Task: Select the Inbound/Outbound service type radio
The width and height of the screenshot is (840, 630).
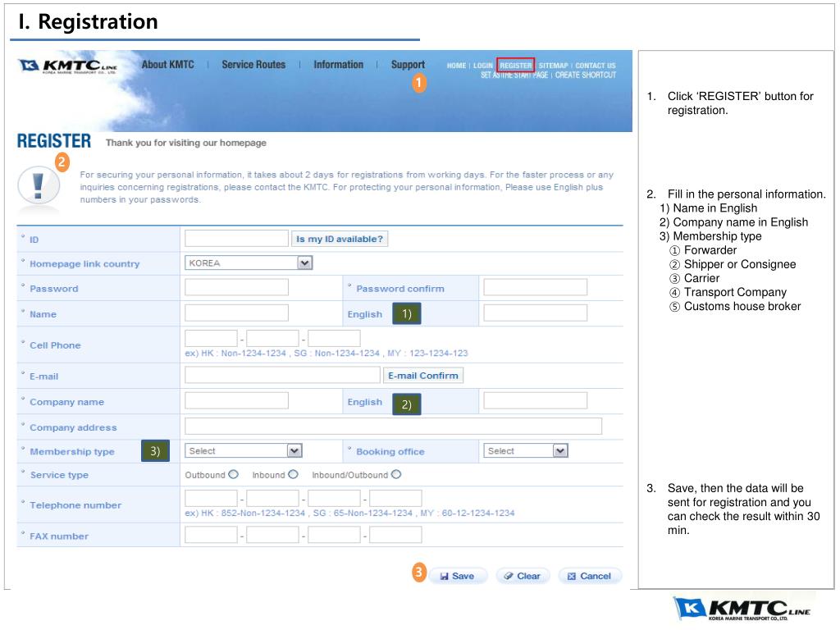Action: click(396, 475)
